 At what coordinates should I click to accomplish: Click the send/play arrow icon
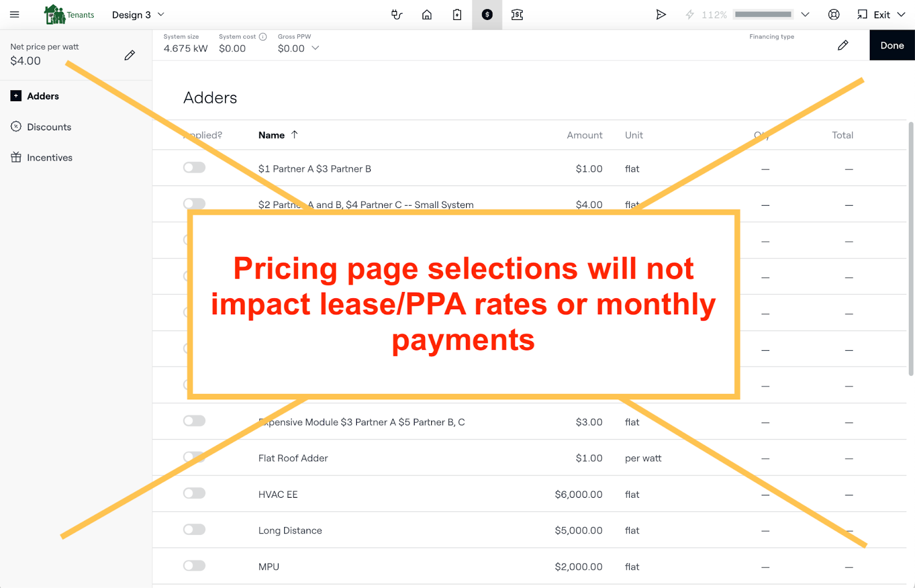tap(661, 15)
